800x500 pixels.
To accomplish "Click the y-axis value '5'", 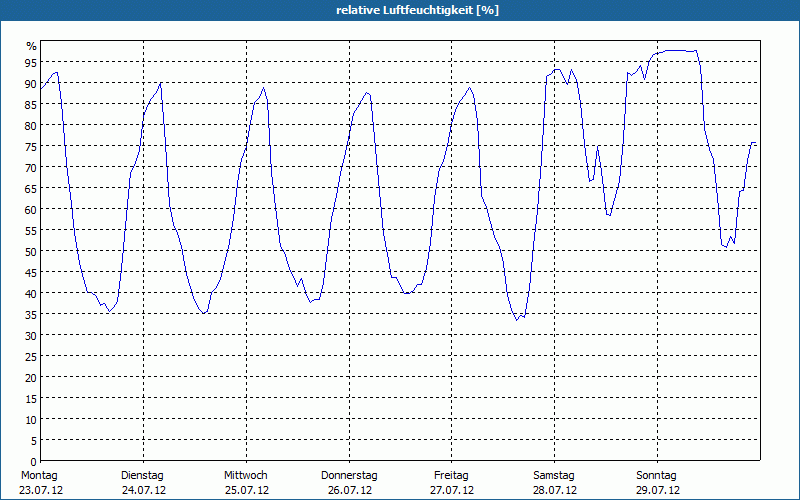I will (x=34, y=441).
